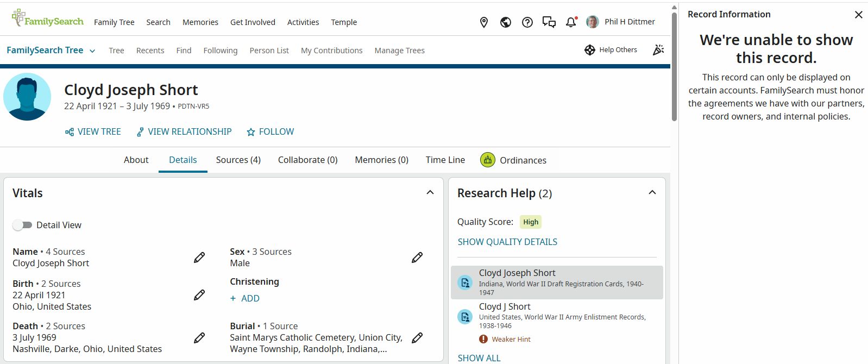
Task: Edit the Burial entry pencil icon
Action: coord(417,338)
